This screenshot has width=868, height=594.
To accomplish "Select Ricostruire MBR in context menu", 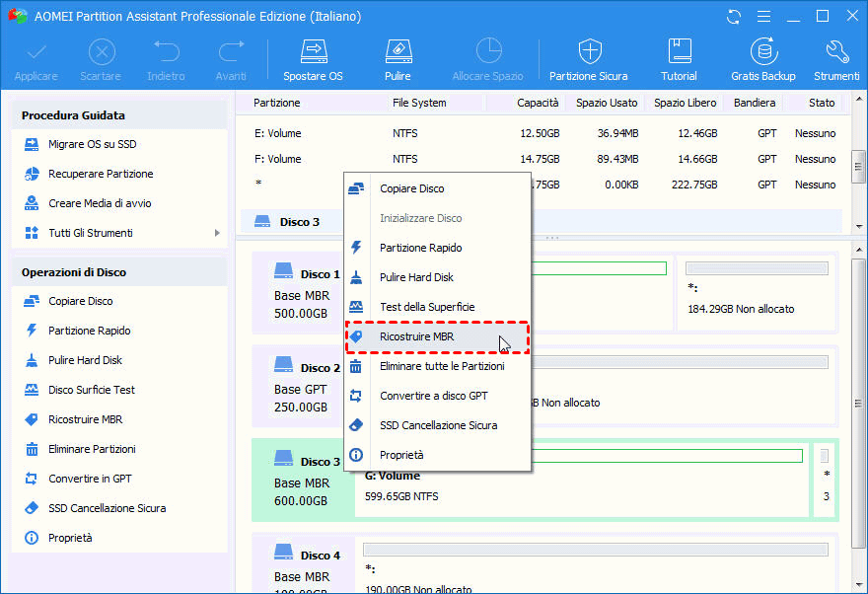I will coord(437,336).
